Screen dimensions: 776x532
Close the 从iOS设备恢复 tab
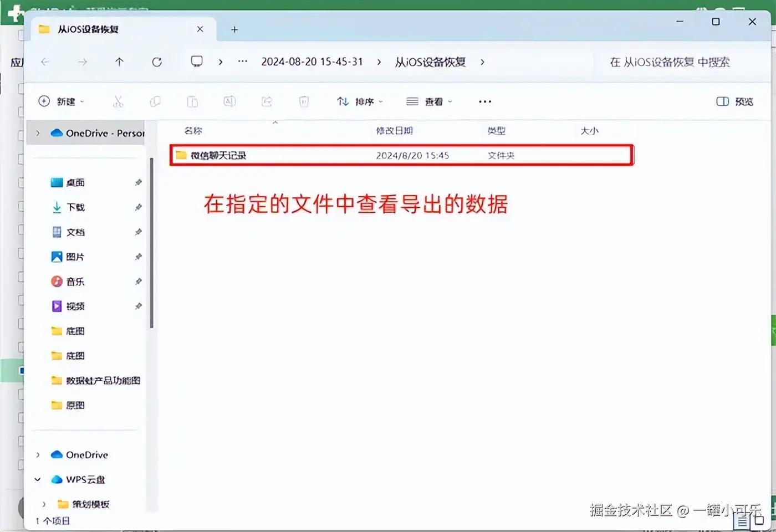click(x=200, y=29)
